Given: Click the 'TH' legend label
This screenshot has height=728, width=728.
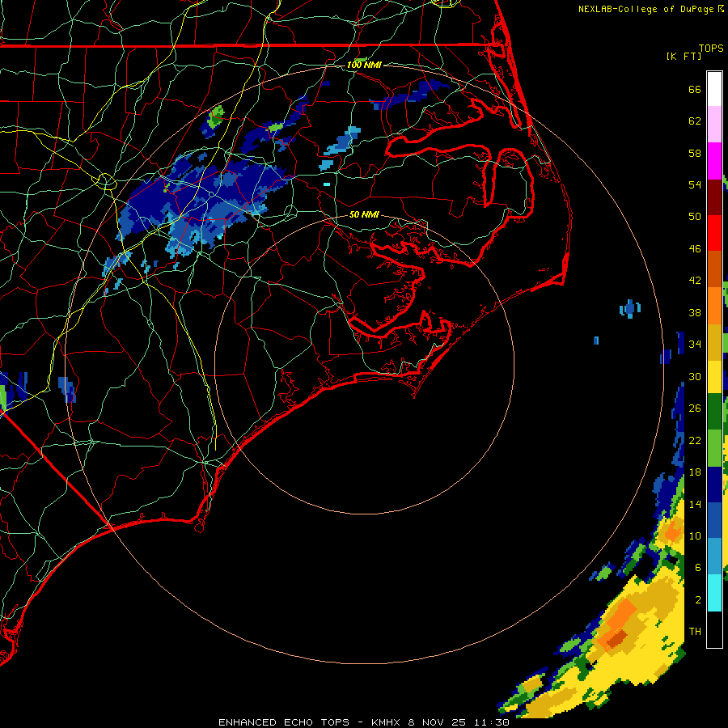Looking at the screenshot, I should [695, 632].
